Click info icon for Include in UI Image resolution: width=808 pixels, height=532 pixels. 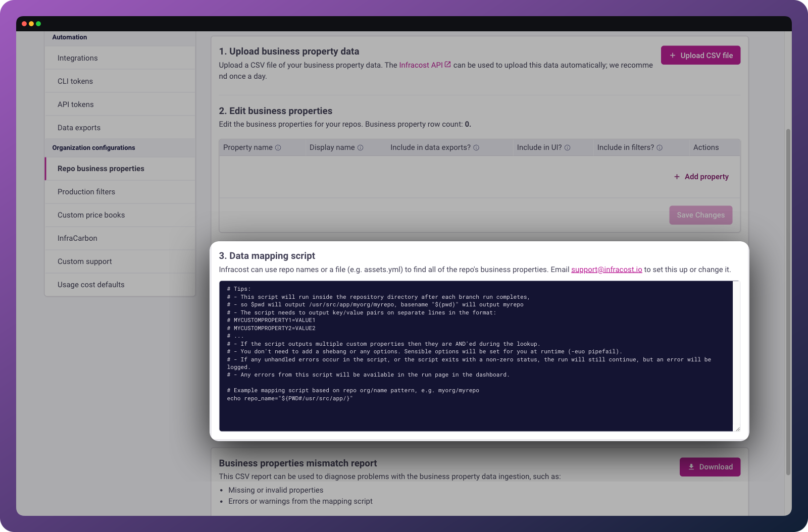(567, 147)
